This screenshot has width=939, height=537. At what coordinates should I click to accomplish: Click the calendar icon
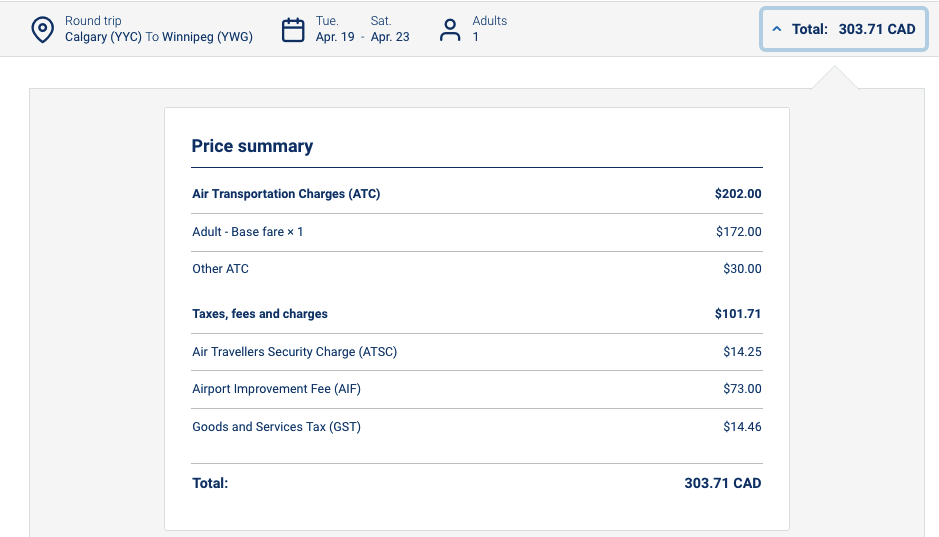pyautogui.click(x=293, y=29)
